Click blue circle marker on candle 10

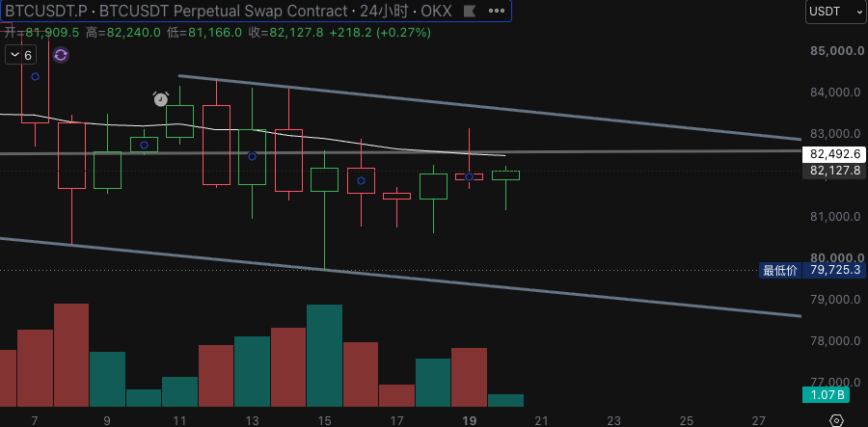pyautogui.click(x=144, y=145)
